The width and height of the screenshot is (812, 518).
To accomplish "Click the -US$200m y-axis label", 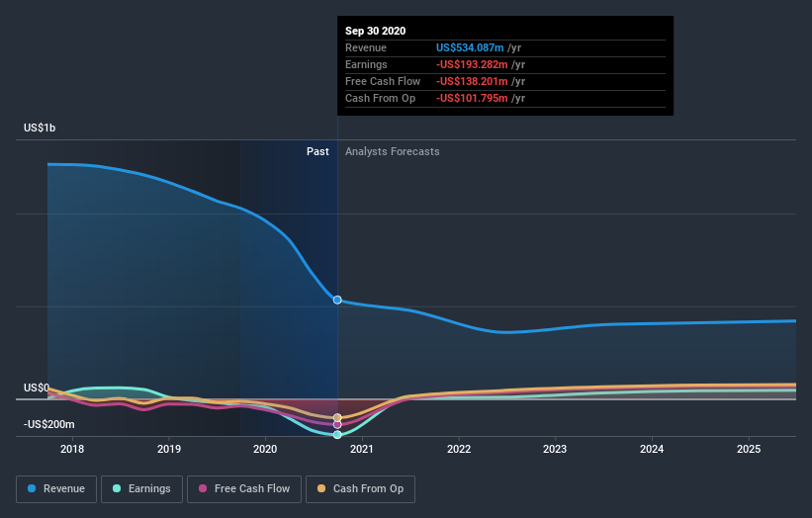I will pyautogui.click(x=49, y=424).
